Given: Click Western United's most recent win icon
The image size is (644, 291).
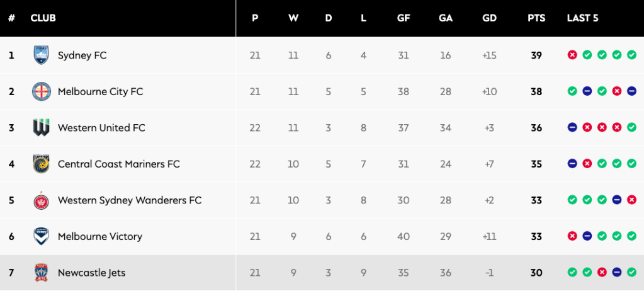Looking at the screenshot, I should click(x=631, y=128).
